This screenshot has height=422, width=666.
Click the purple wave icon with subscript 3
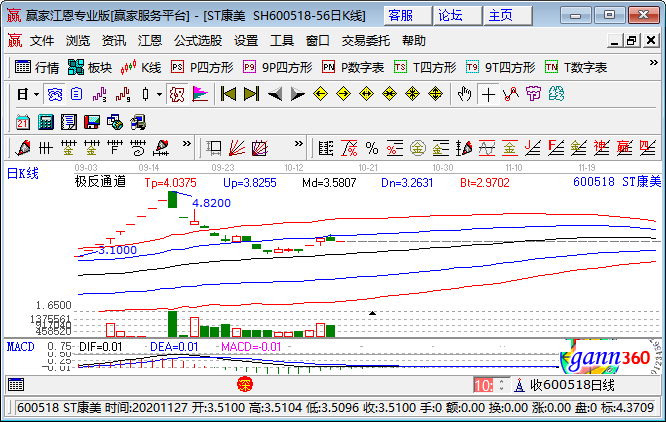(x=100, y=94)
